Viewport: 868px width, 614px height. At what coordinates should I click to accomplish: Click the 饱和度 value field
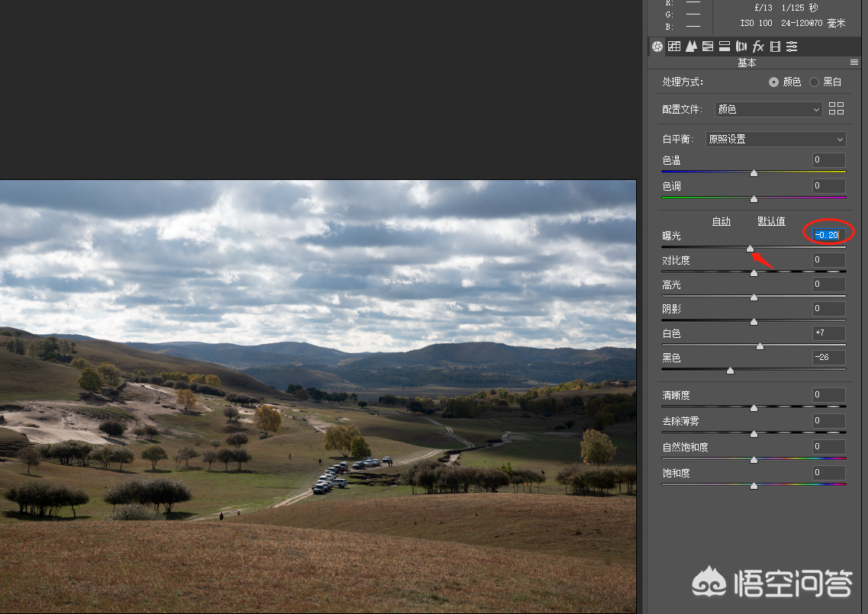point(828,473)
